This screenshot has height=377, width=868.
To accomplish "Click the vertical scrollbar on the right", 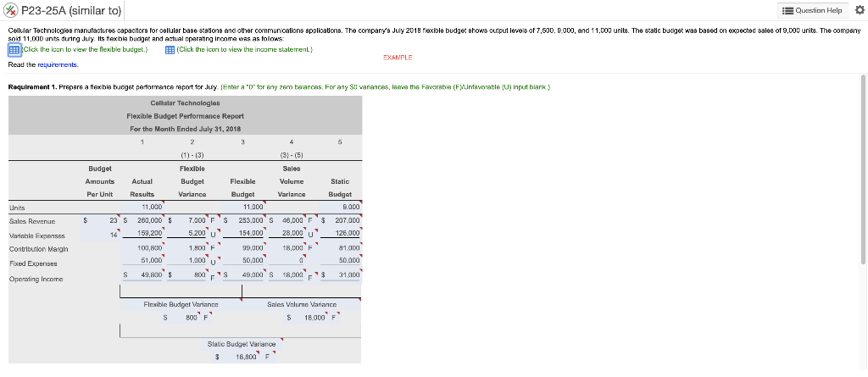I will tap(862, 169).
